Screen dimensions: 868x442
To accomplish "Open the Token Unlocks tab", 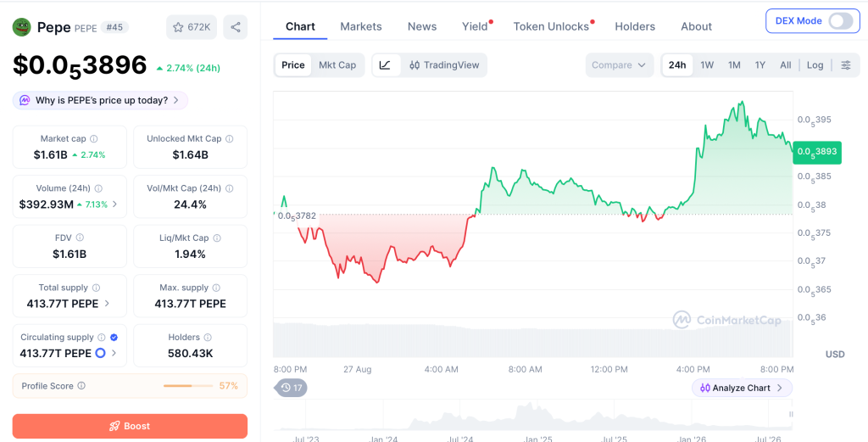I will [x=551, y=26].
